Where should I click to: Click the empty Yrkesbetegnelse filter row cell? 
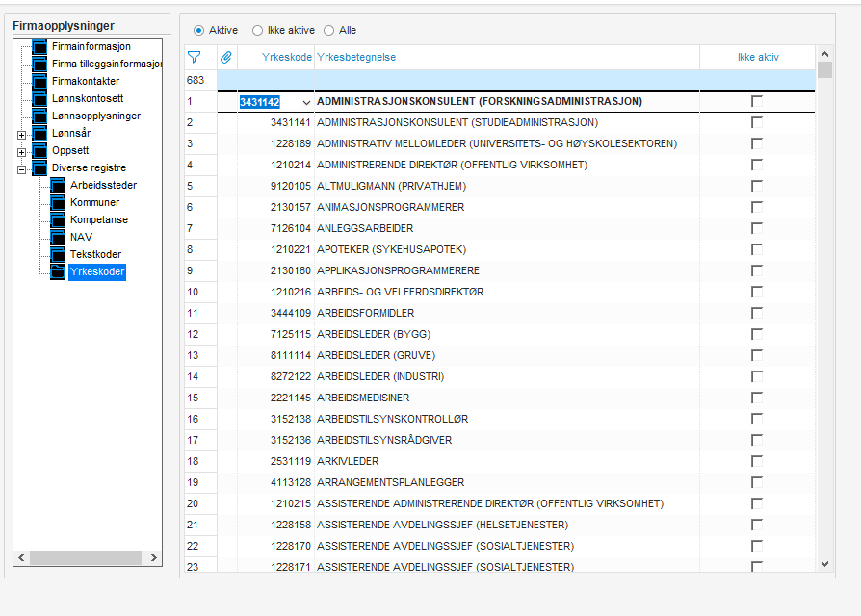pyautogui.click(x=507, y=81)
